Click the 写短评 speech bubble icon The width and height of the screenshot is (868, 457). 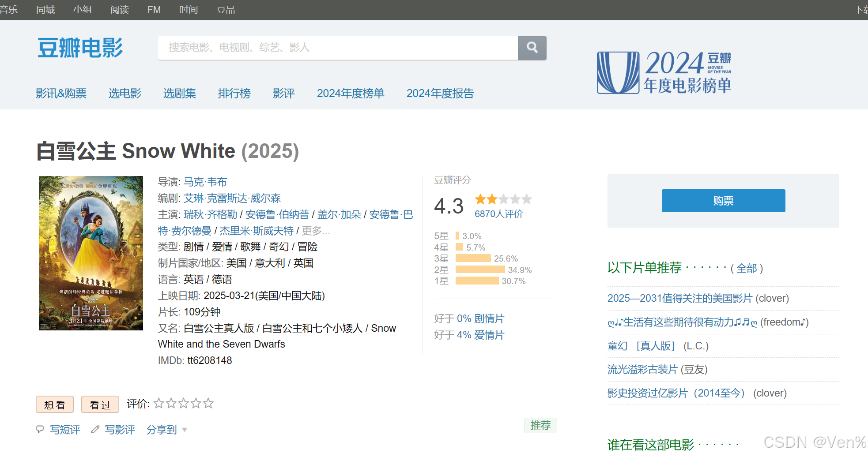pyautogui.click(x=40, y=429)
